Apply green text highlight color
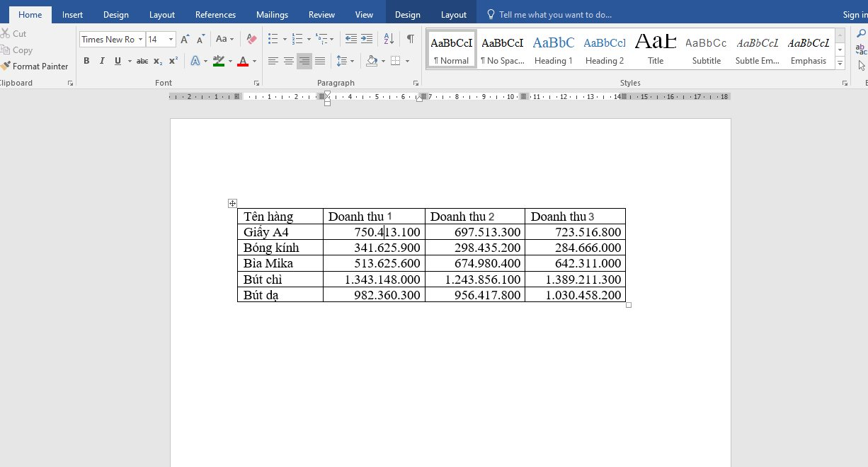 [219, 62]
